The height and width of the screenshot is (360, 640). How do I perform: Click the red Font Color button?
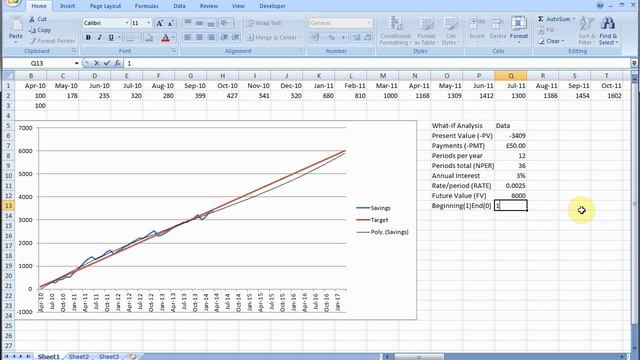point(165,38)
